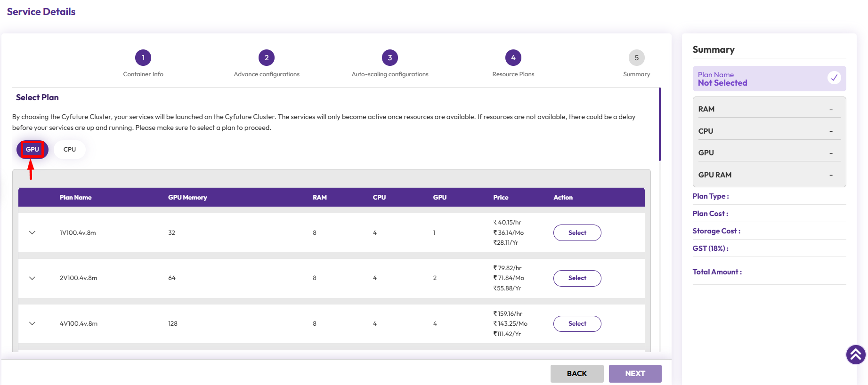Expand the 4V100.4v.8m row chevron
The width and height of the screenshot is (868, 385).
point(32,324)
